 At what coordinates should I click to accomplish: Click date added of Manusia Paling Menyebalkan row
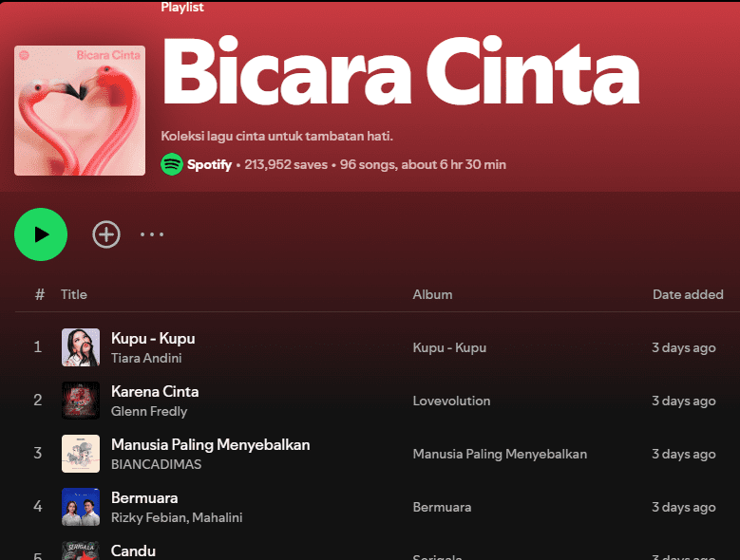click(684, 454)
